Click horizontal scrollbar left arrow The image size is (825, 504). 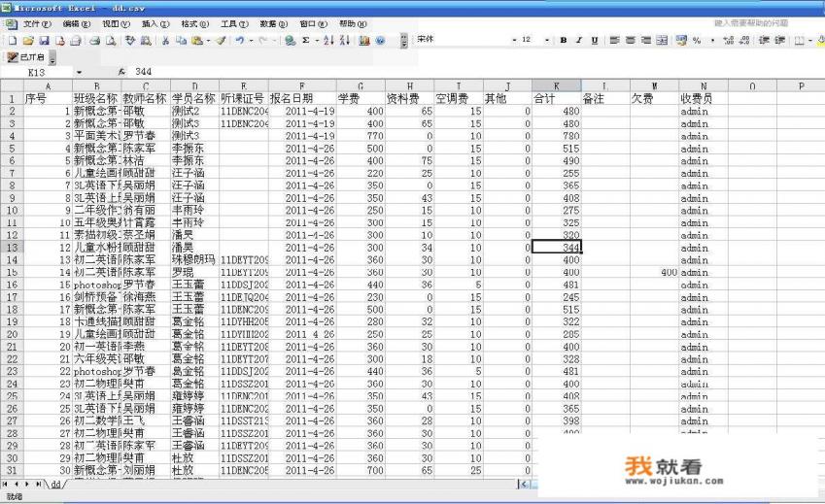pyautogui.click(x=524, y=484)
